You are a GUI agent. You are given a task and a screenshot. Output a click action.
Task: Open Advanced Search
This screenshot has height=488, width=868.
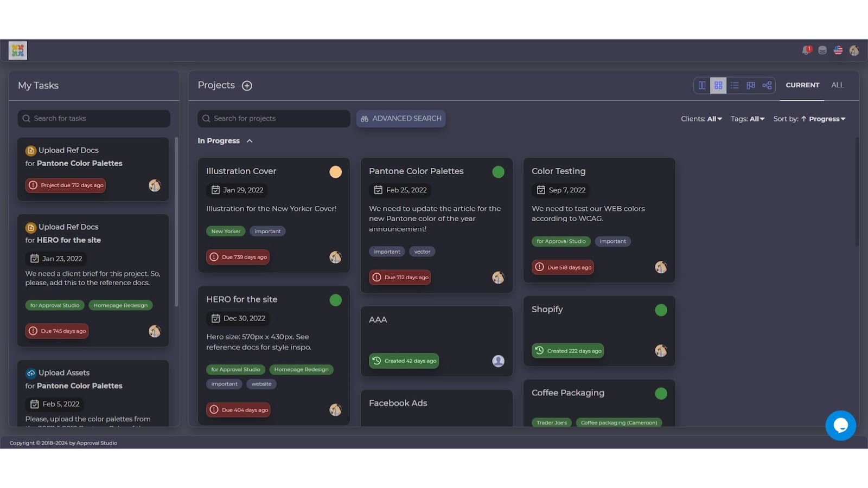click(x=400, y=118)
